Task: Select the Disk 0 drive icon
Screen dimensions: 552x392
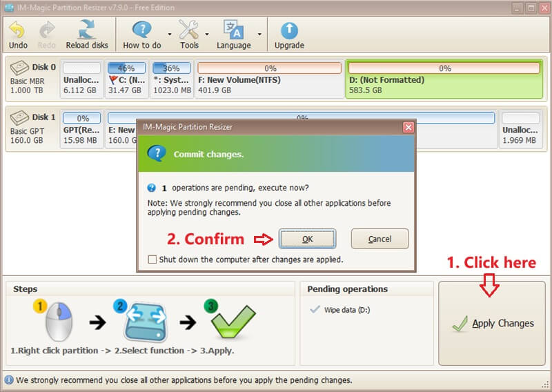Action: 19,68
